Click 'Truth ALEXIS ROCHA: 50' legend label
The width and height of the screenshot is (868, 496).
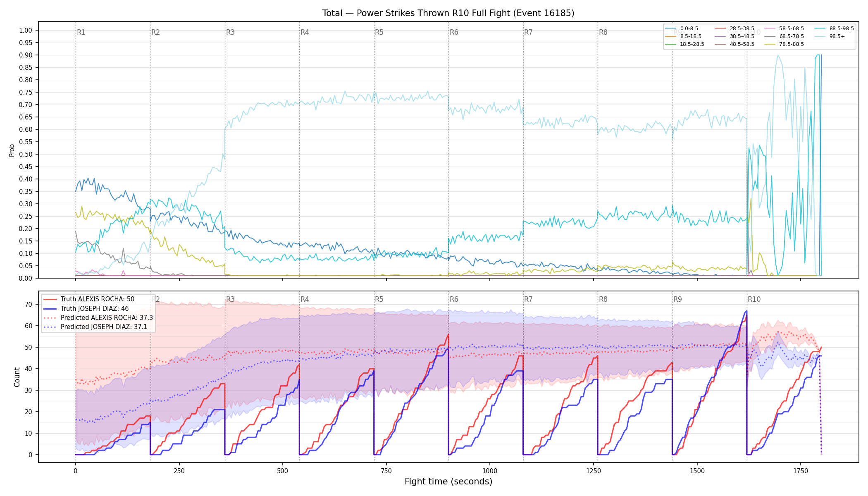click(98, 299)
